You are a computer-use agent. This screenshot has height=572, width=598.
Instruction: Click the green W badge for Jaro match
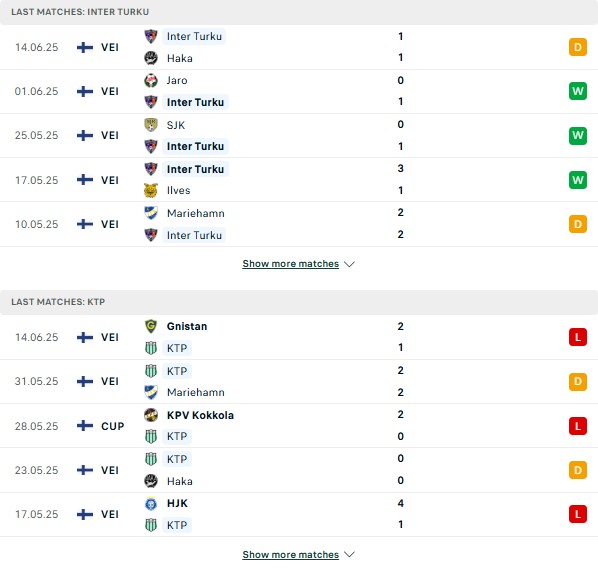click(578, 91)
